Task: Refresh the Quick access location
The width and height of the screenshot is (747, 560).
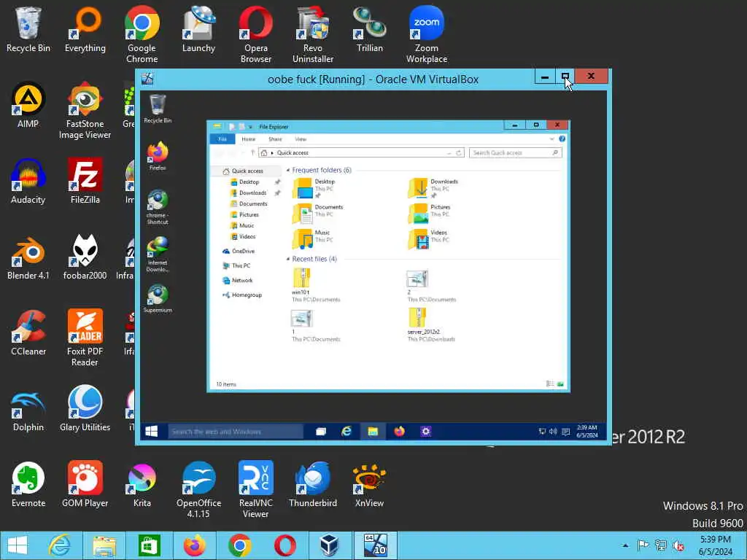Action: [x=459, y=153]
